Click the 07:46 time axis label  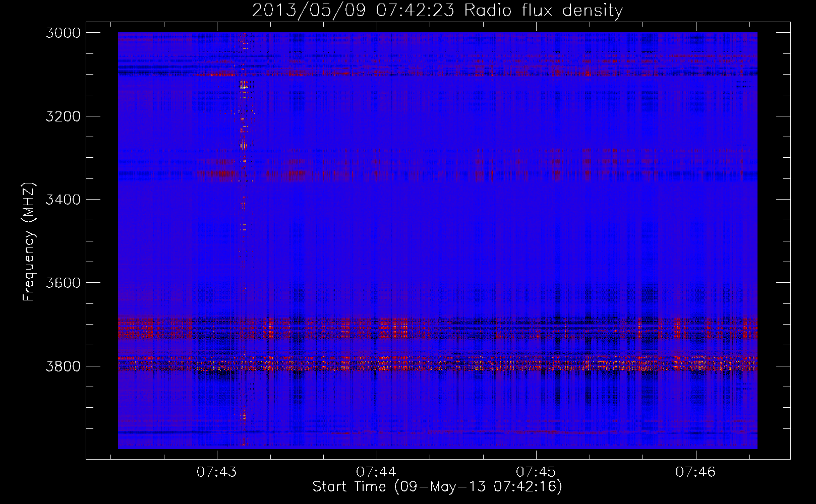[x=696, y=472]
